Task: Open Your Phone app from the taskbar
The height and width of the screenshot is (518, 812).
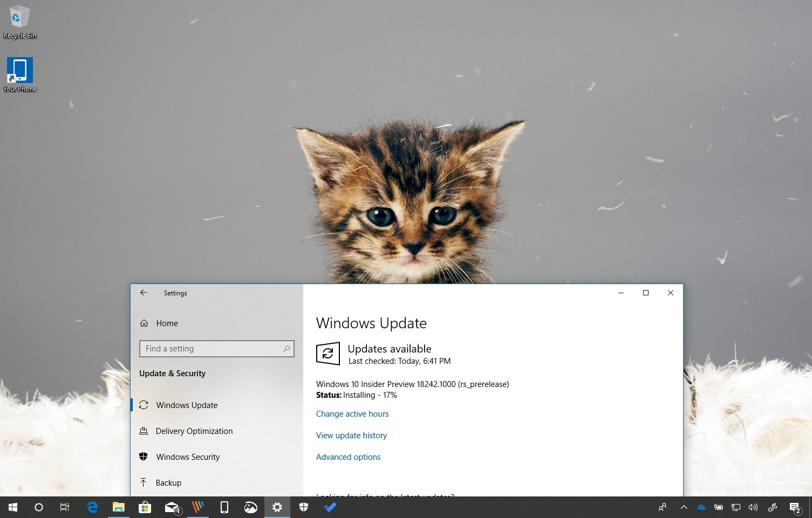Action: (224, 507)
